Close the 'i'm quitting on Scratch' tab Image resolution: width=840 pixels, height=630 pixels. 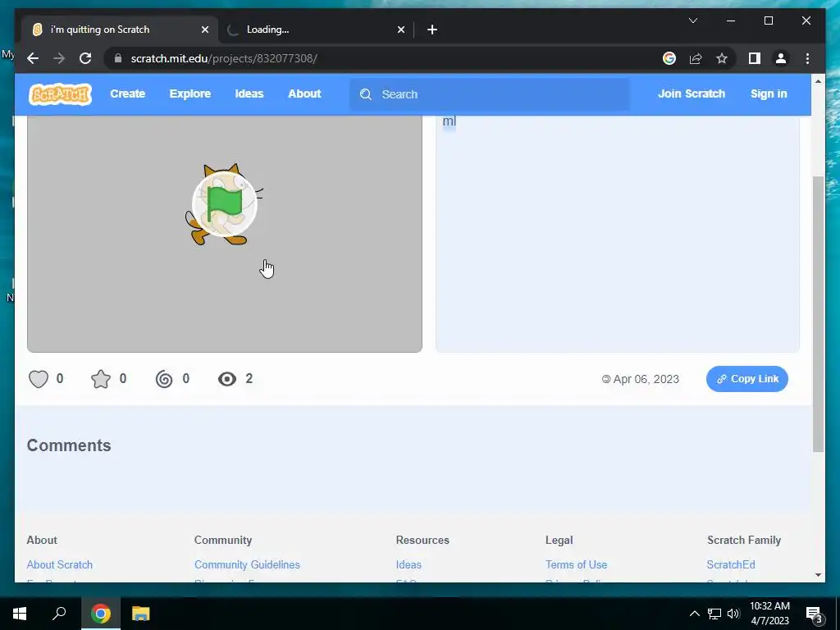tap(204, 30)
